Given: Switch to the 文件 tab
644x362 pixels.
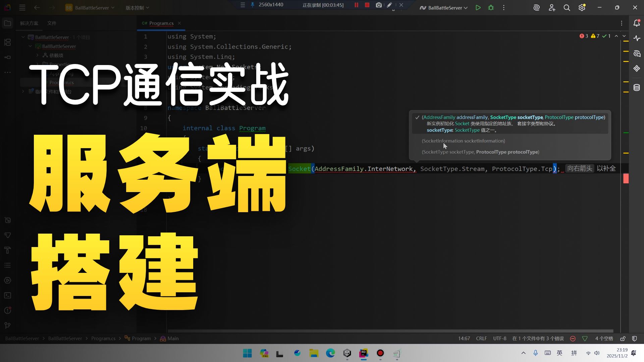Looking at the screenshot, I should coord(52,23).
